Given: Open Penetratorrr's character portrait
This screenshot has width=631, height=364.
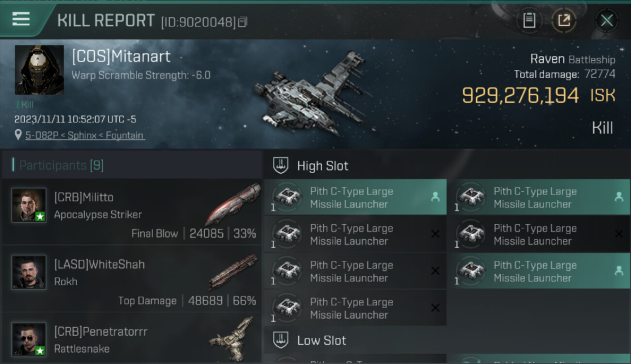Looking at the screenshot, I should click(x=29, y=339).
